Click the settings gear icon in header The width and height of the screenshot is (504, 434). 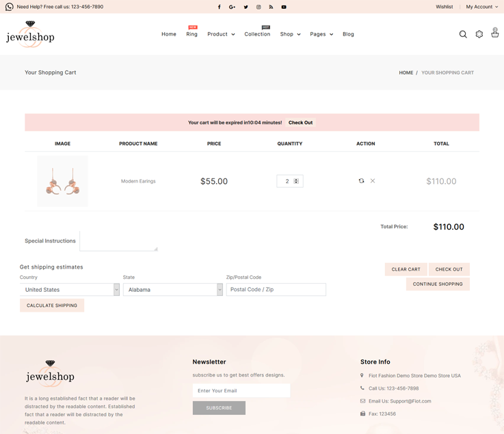pos(479,34)
